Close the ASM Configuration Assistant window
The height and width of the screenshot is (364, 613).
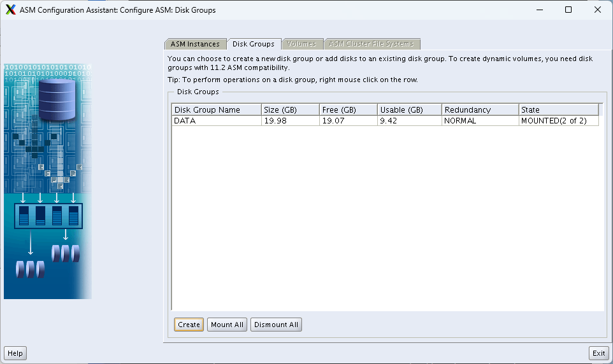[x=598, y=10]
